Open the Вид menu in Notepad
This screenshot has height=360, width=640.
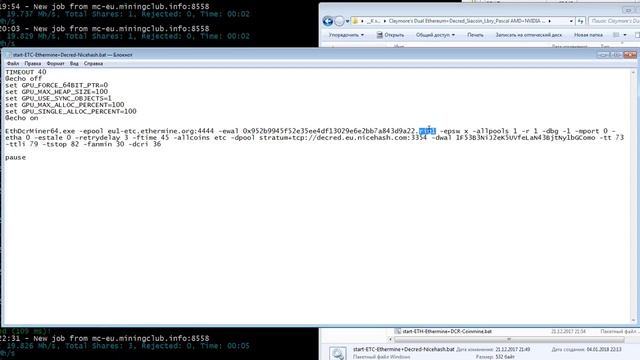(x=74, y=64)
